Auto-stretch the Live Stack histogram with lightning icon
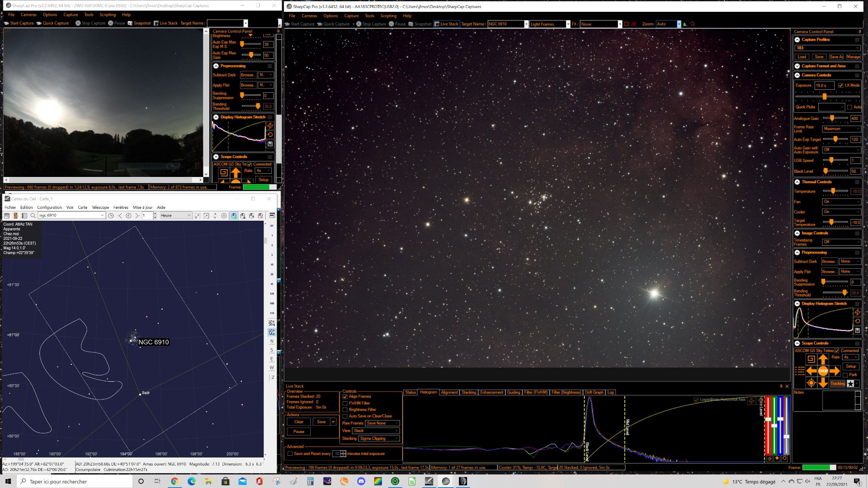The width and height of the screenshot is (868, 488). pyautogui.click(x=751, y=400)
